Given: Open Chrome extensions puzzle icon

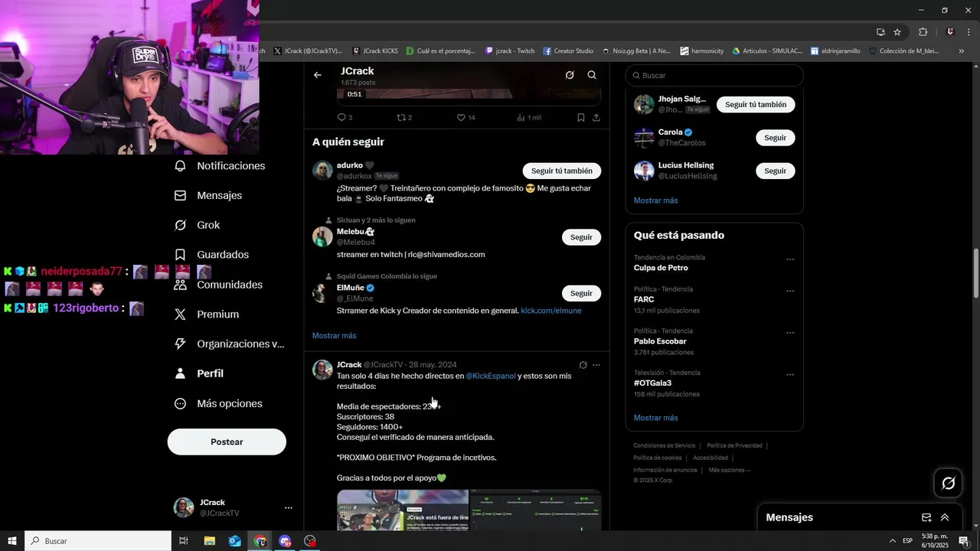Looking at the screenshot, I should click(923, 32).
